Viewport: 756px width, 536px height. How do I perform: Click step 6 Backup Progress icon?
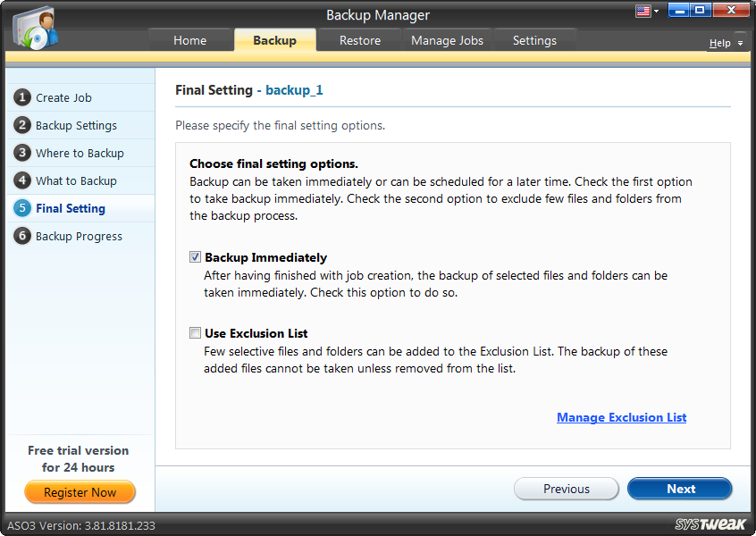pos(22,236)
